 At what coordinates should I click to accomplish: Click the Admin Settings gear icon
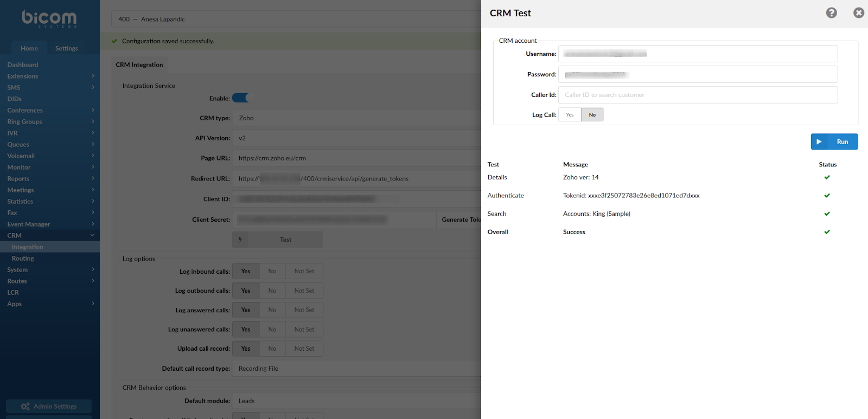coord(25,407)
